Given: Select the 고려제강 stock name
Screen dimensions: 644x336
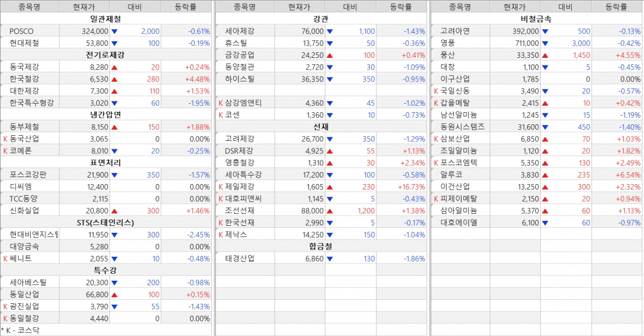Looking at the screenshot, I should click(239, 139).
